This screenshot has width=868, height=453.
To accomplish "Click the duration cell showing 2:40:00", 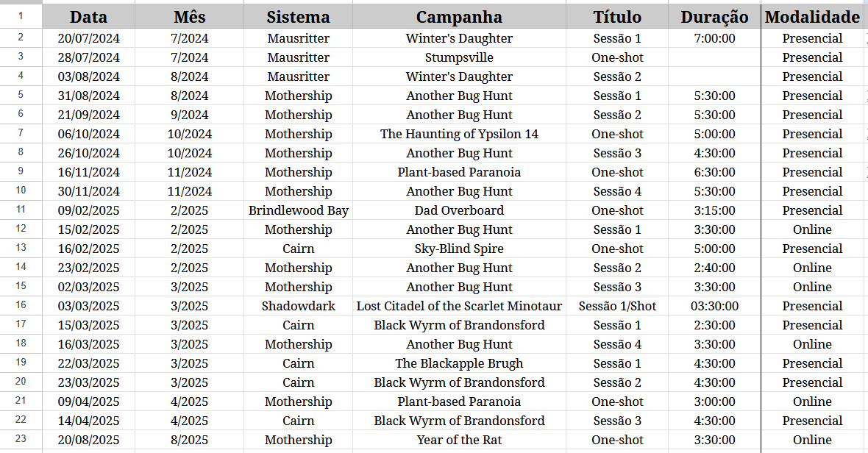I will 714,268.
